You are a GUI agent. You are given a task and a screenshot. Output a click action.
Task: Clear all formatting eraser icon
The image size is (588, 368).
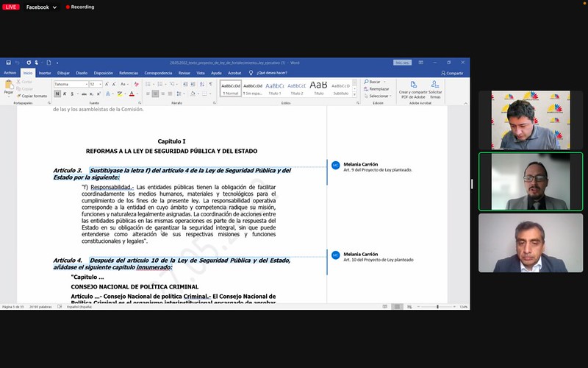[x=137, y=84]
